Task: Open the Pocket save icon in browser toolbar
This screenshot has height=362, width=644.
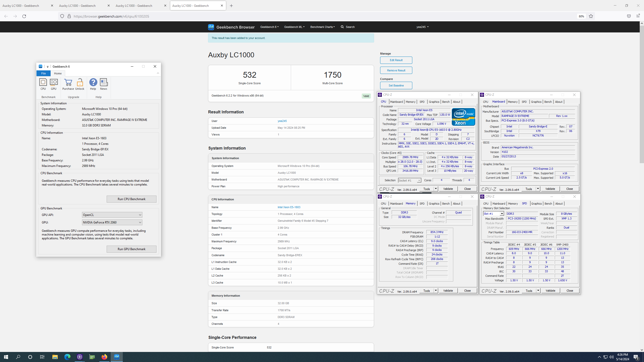Action: tap(629, 16)
